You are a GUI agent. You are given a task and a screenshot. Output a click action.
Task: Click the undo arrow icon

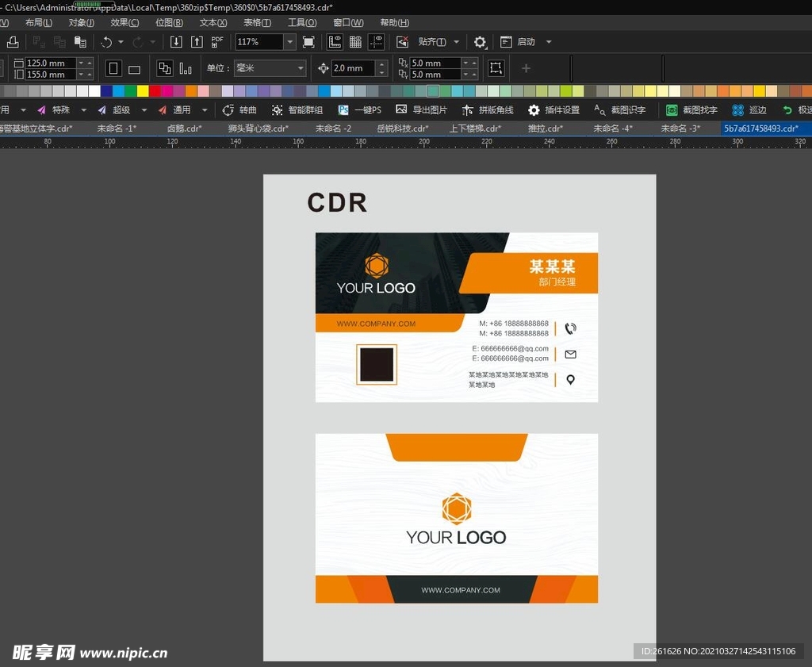point(106,42)
